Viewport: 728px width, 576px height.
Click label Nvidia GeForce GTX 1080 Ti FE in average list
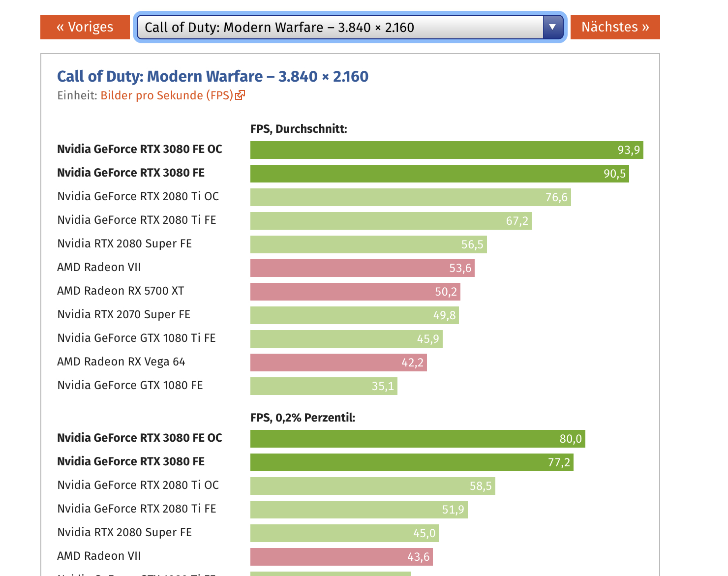(136, 338)
